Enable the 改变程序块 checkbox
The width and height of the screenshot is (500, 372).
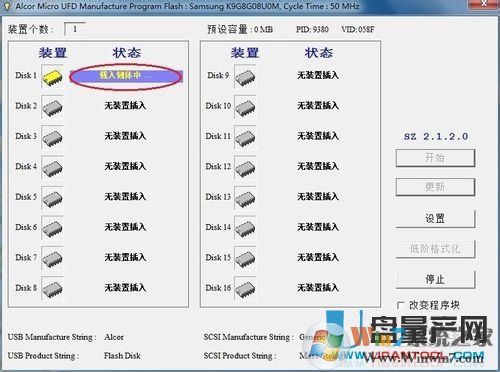tap(401, 305)
